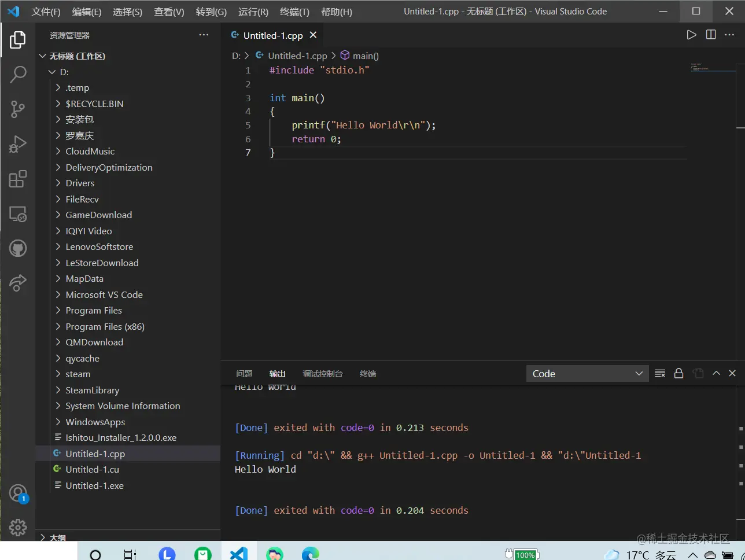Open Task View on the taskbar
The width and height of the screenshot is (745, 560).
tap(130, 554)
